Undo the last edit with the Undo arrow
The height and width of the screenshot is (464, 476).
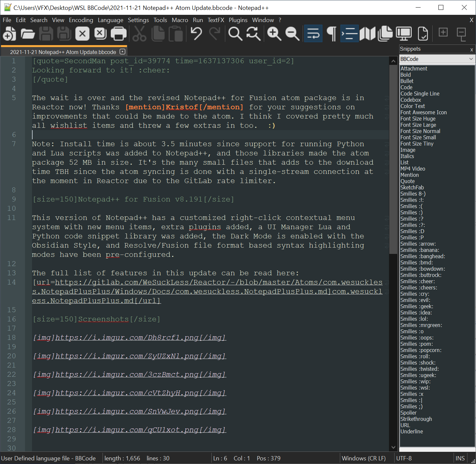coord(196,34)
